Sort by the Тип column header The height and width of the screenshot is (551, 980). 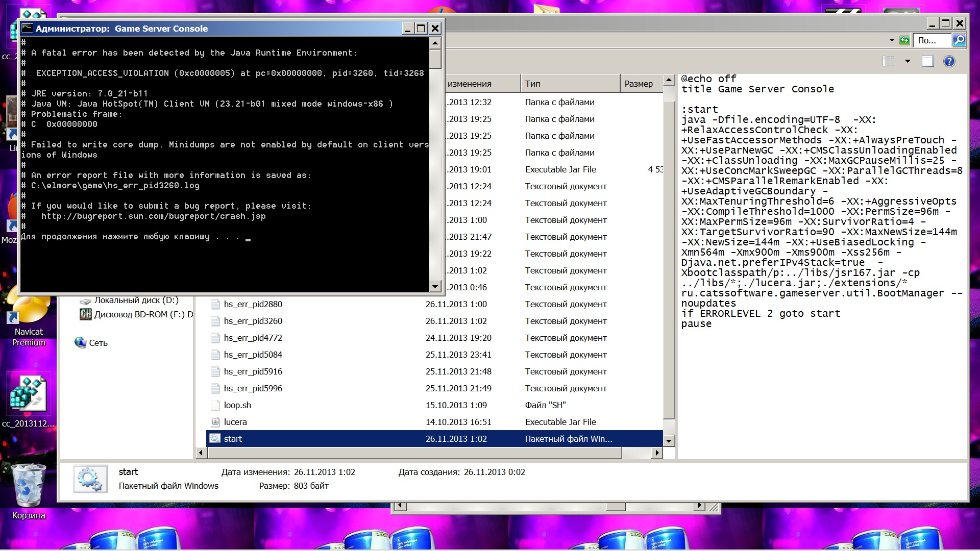coord(570,84)
